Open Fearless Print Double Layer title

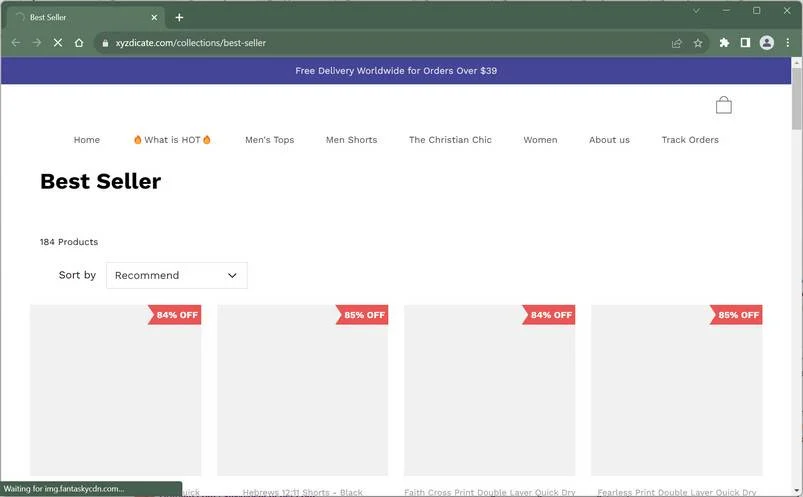tap(677, 492)
